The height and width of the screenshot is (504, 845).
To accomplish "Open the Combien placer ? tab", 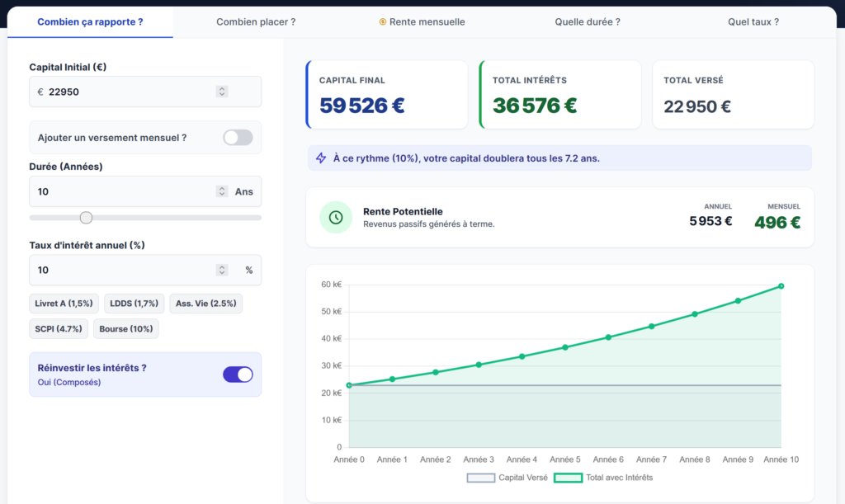I will 256,22.
